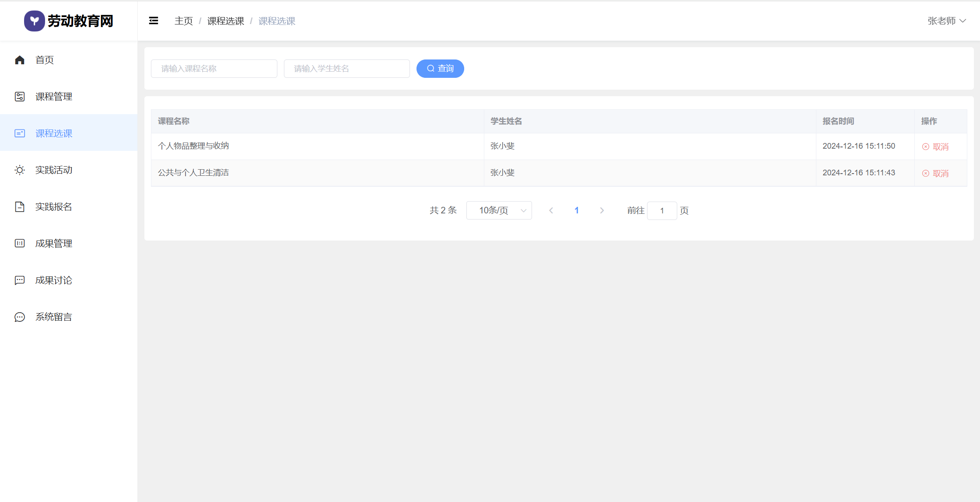
Task: Click the document icon for 实践报名
Action: [20, 207]
